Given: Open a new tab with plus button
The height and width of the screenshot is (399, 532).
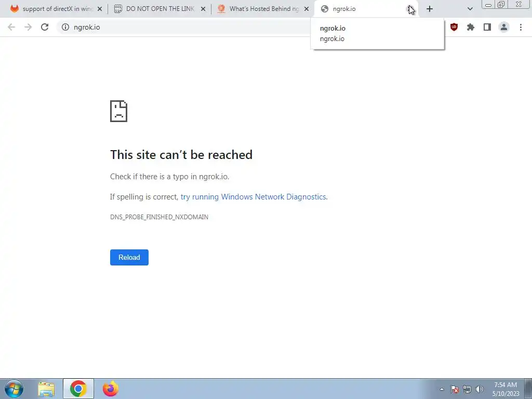Looking at the screenshot, I should pyautogui.click(x=430, y=9).
